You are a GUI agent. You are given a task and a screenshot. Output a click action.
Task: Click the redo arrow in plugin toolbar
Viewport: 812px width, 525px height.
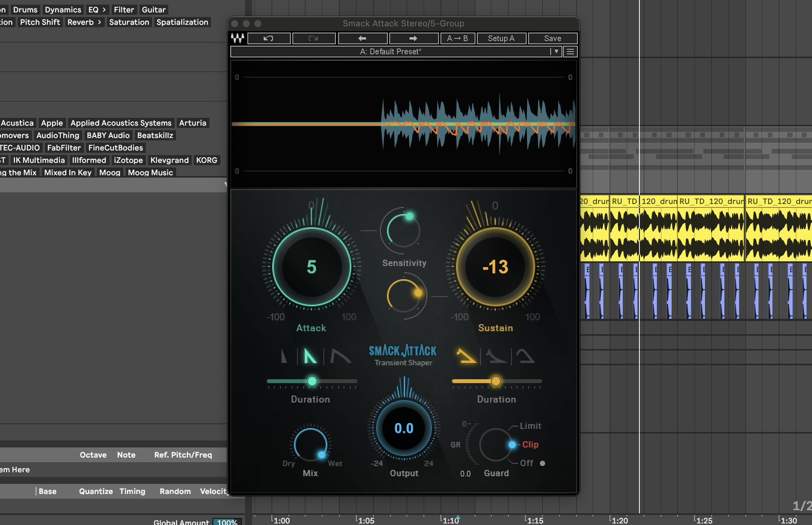coord(313,38)
